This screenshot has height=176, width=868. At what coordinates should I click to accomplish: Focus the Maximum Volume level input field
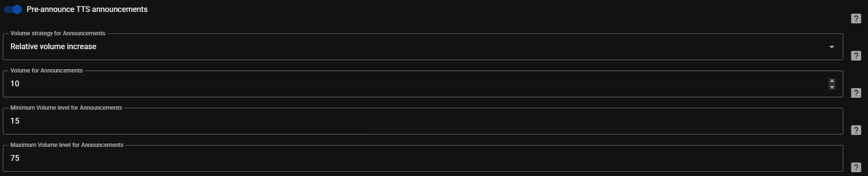pos(423,158)
